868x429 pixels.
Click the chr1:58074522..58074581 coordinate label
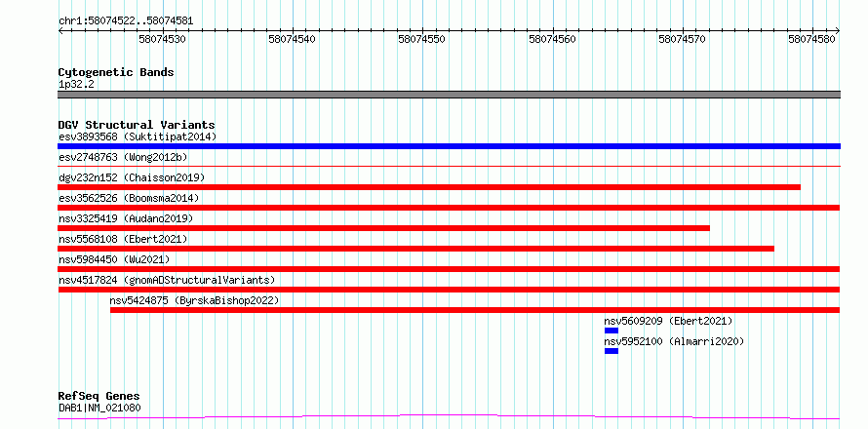tap(126, 21)
